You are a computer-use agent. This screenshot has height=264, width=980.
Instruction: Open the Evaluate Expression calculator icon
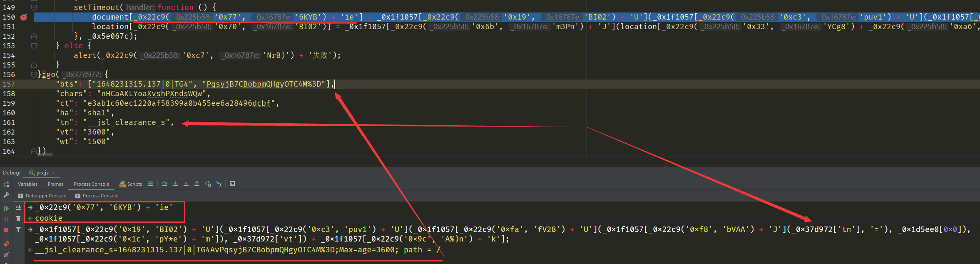[x=232, y=184]
